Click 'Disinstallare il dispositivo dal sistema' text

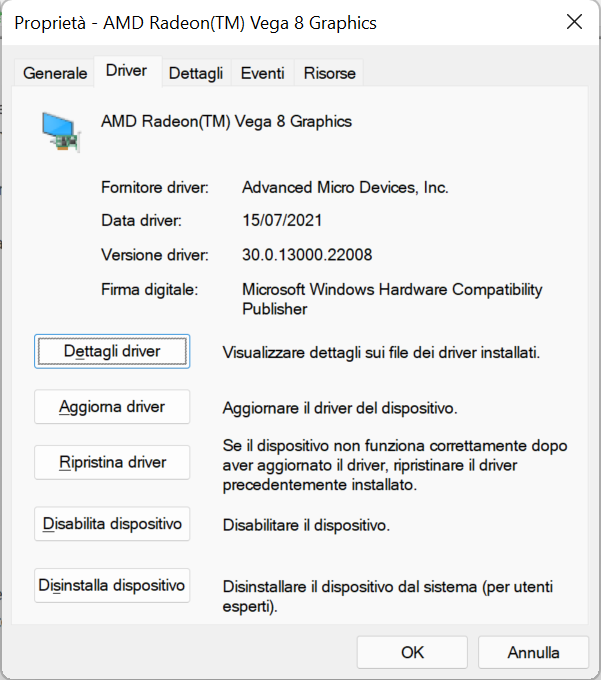point(388,596)
